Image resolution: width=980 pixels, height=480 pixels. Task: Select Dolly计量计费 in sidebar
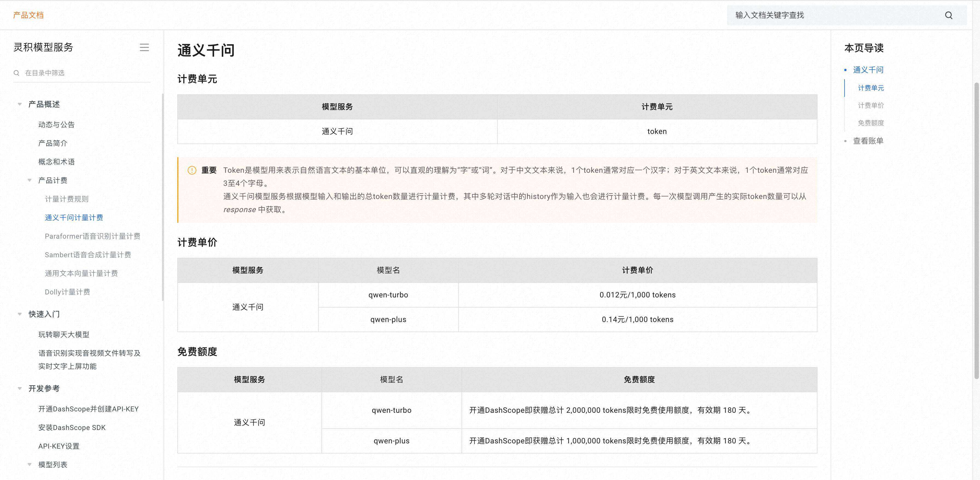[x=67, y=292]
